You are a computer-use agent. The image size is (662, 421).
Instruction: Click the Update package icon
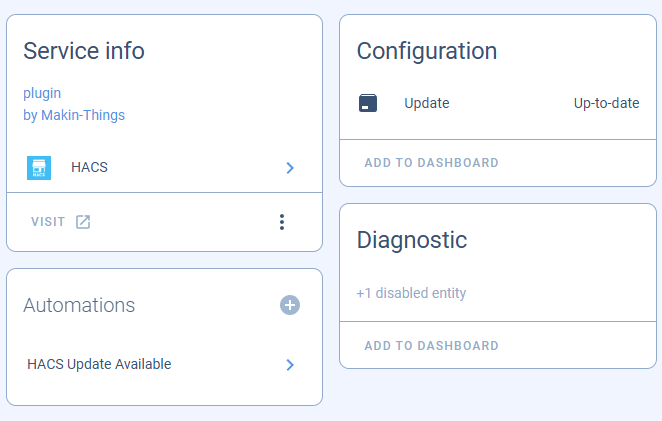(368, 103)
